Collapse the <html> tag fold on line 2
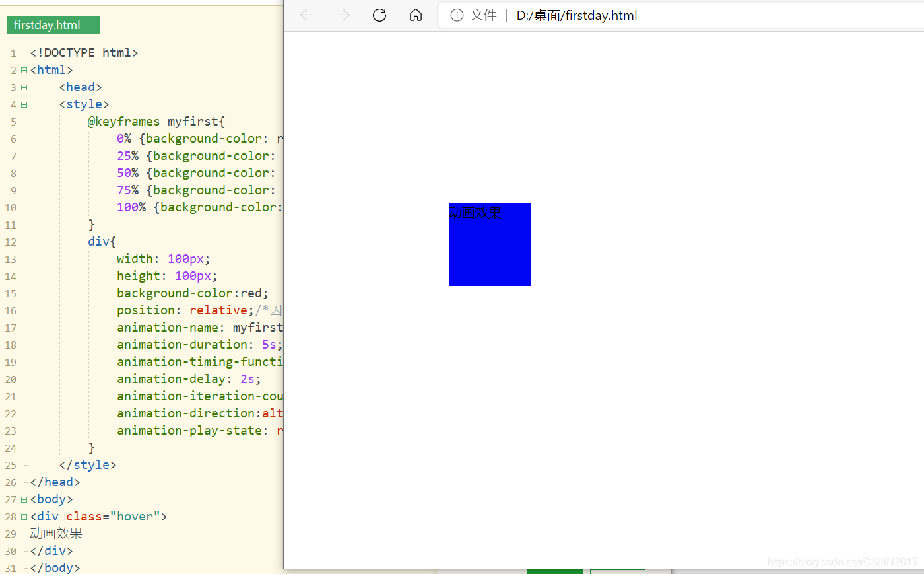Viewport: 924px width, 574px height. coord(24,70)
